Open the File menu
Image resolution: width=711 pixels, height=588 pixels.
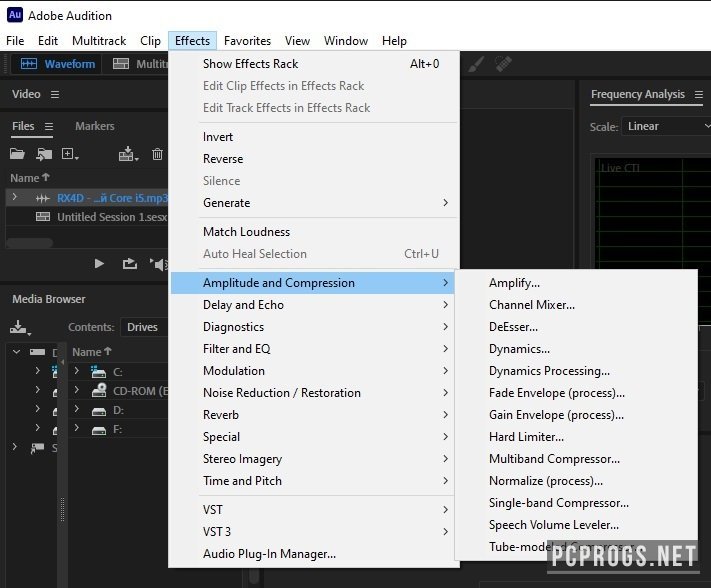click(15, 41)
